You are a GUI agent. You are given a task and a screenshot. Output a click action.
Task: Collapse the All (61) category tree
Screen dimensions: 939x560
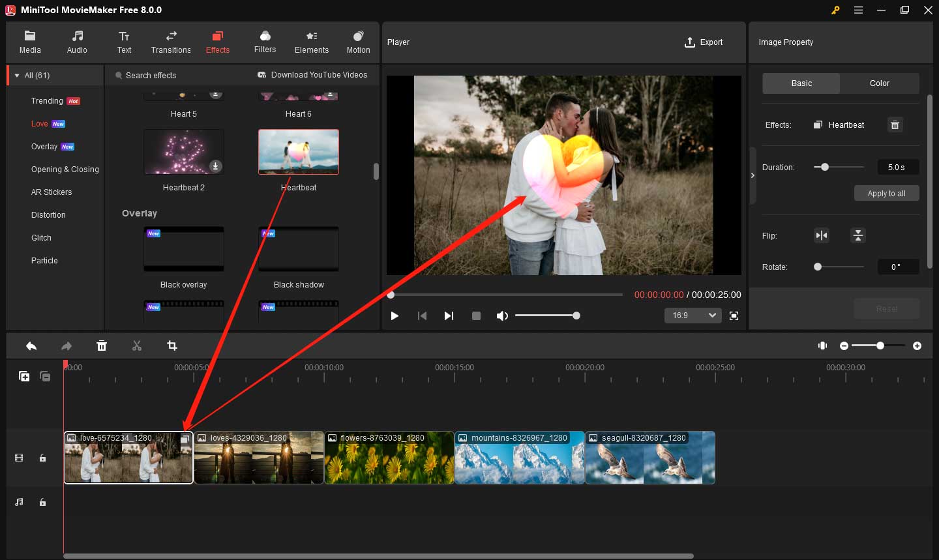[17, 76]
